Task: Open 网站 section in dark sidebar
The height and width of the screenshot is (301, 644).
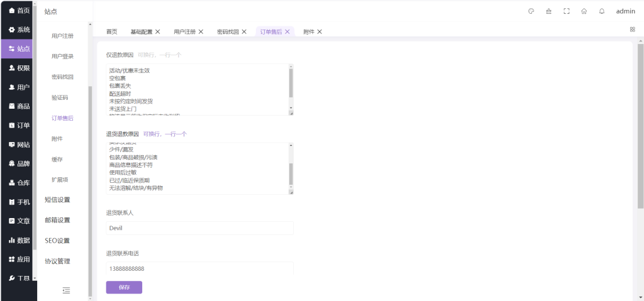Action: (19, 145)
